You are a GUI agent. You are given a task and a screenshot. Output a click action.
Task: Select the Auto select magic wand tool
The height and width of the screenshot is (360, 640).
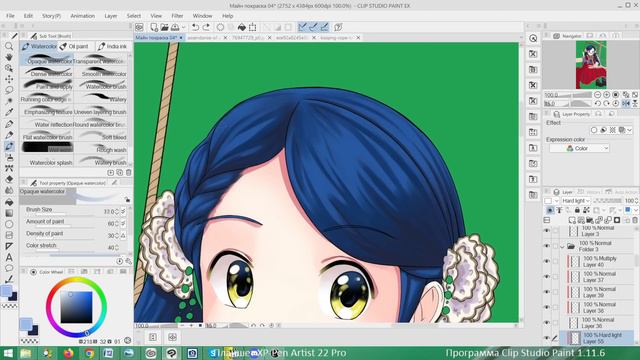[x=9, y=101]
